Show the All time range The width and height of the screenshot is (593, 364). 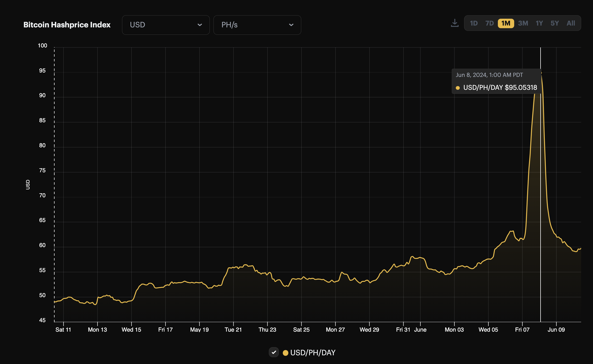coord(571,23)
